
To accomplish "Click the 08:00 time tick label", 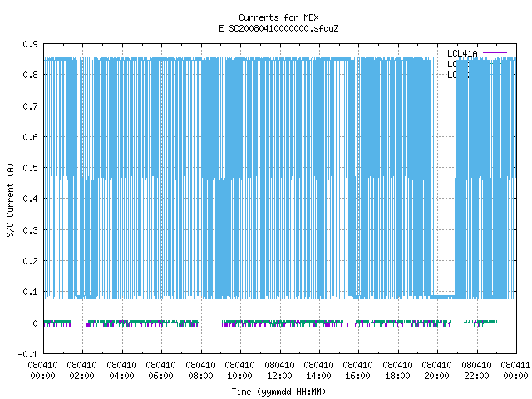I will click(200, 376).
